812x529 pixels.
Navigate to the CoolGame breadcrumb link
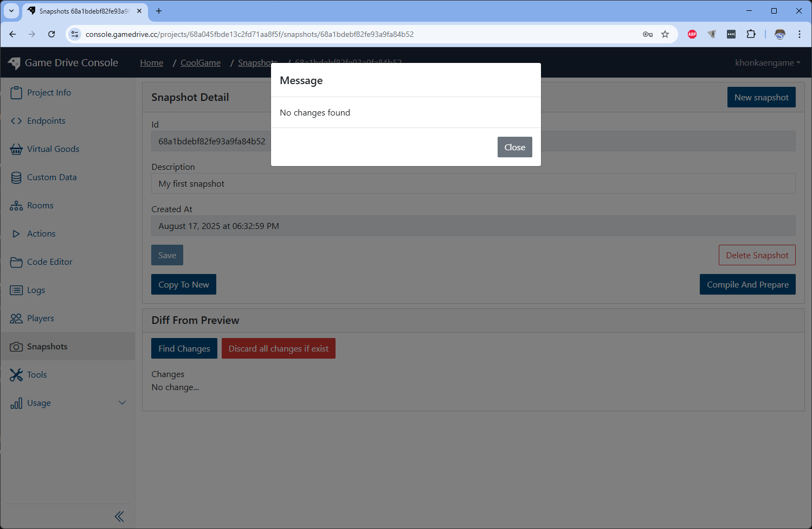201,63
